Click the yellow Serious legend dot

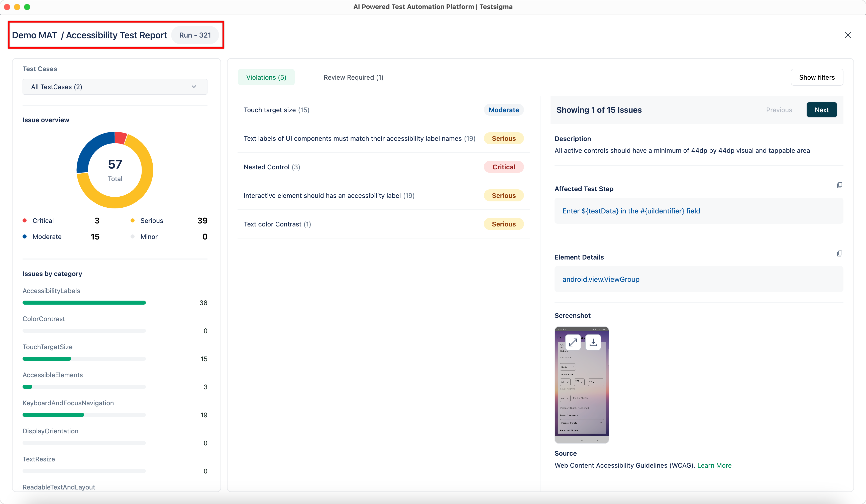tap(133, 221)
